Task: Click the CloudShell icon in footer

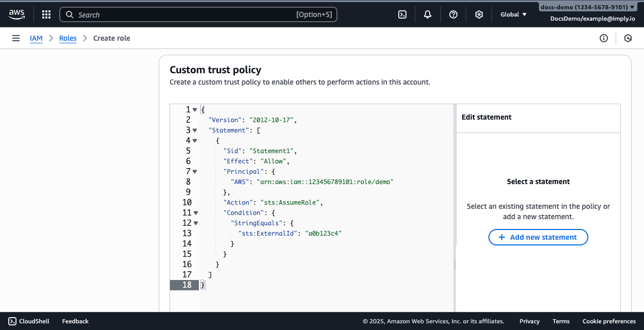Action: [x=12, y=321]
